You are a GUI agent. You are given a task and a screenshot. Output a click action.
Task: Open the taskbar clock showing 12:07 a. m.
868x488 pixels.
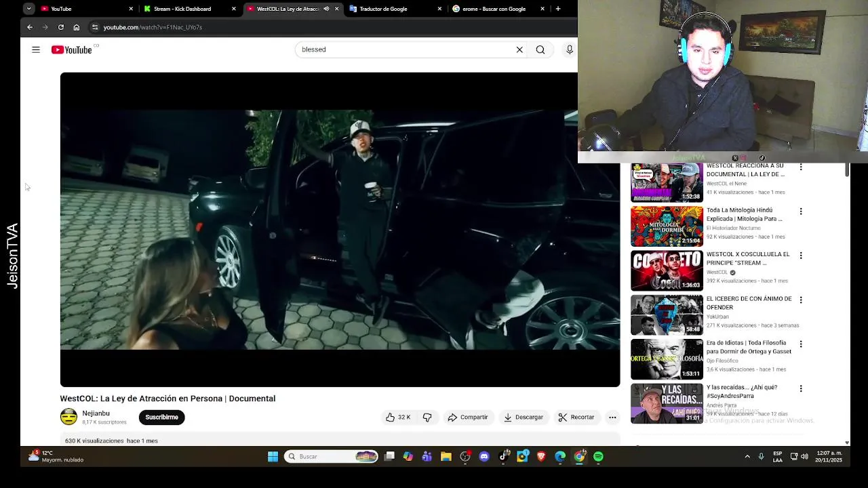(x=829, y=457)
